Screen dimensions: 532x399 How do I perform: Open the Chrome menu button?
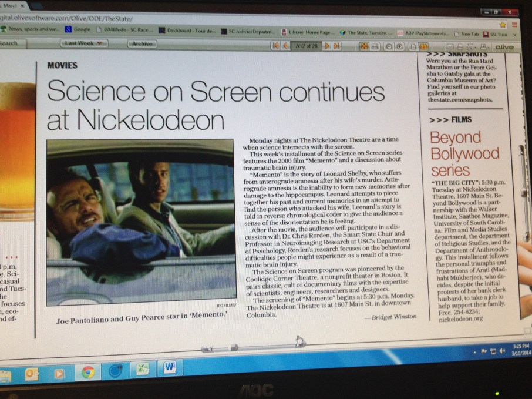click(x=514, y=25)
